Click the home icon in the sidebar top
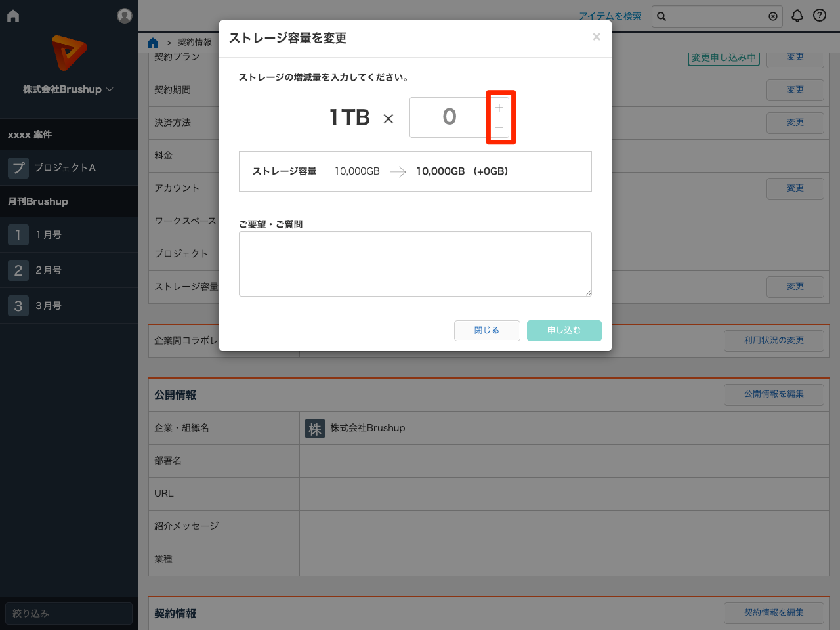Image resolution: width=840 pixels, height=630 pixels. coord(13,16)
